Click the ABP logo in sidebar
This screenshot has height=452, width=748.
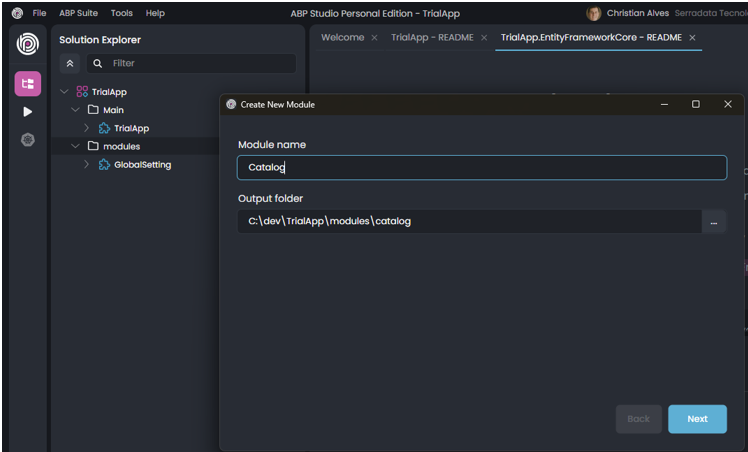click(27, 46)
